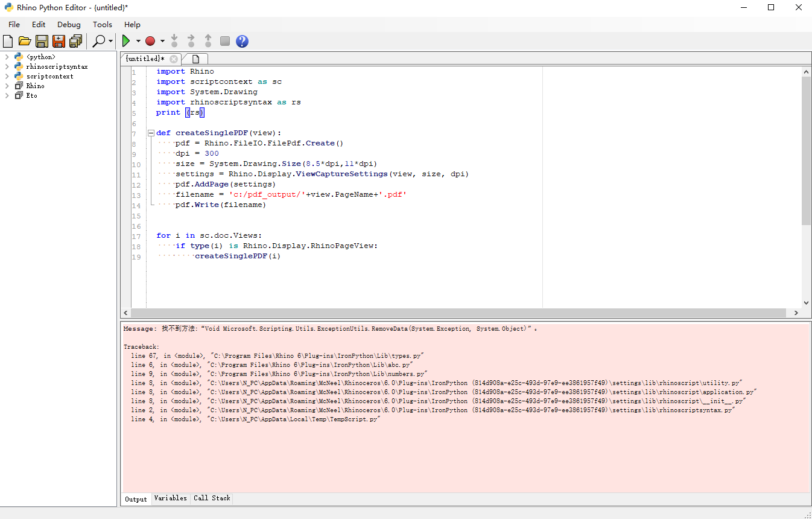This screenshot has height=519, width=812.
Task: Click the editor vertical scrollbar down arrow
Action: coord(807,303)
